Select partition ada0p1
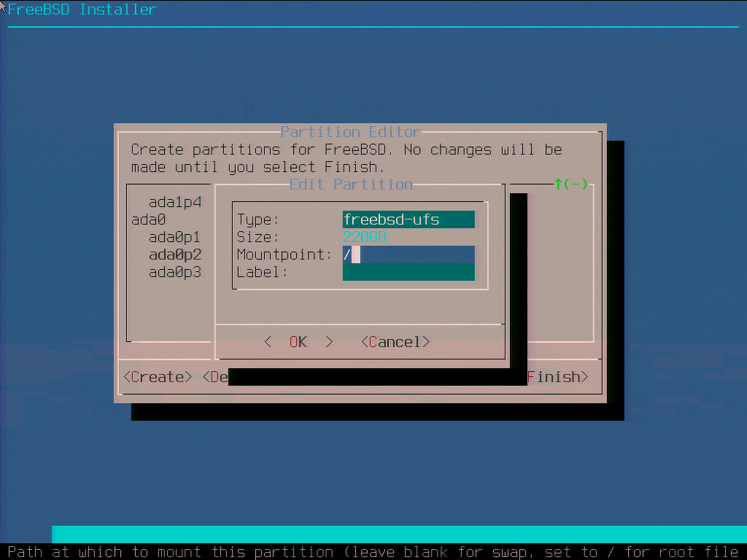The width and height of the screenshot is (747, 560). point(175,237)
